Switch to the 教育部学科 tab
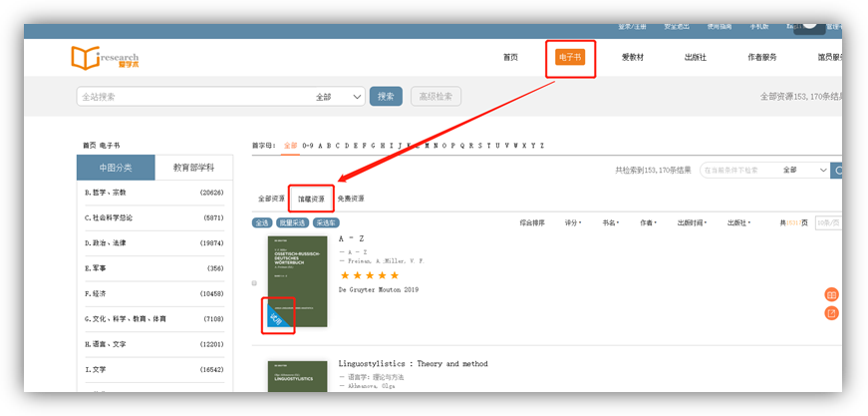This screenshot has width=868, height=416. [x=193, y=167]
